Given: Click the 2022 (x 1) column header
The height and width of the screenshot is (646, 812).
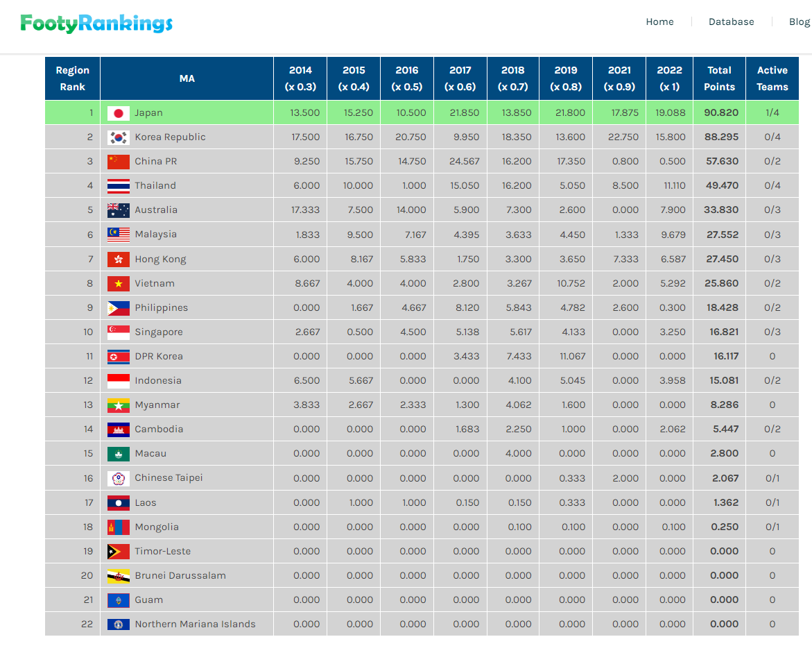Looking at the screenshot, I should tap(670, 78).
